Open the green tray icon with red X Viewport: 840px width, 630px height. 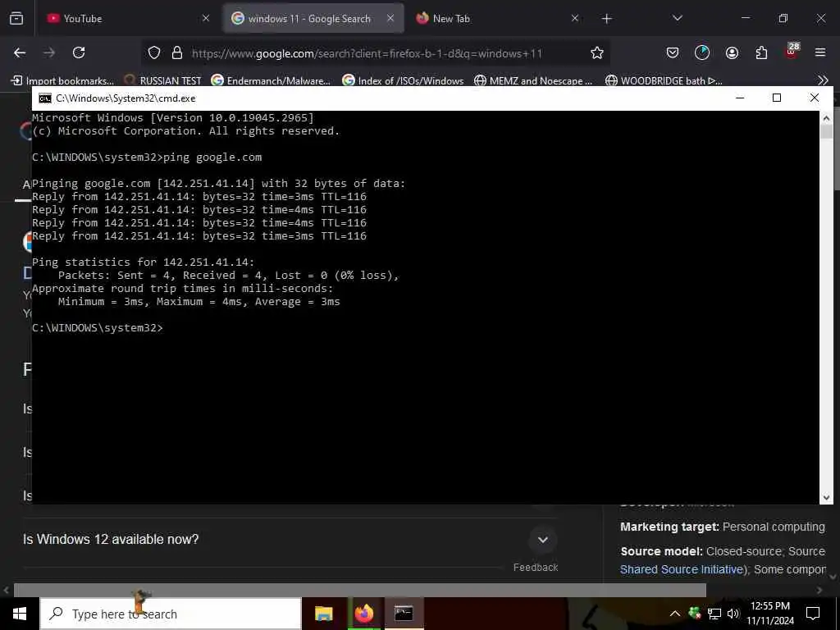click(695, 614)
